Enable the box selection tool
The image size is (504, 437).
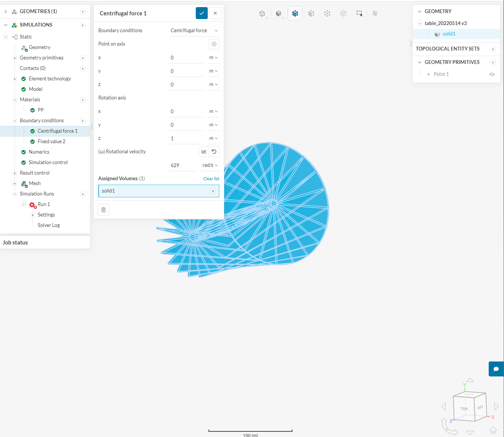point(359,13)
